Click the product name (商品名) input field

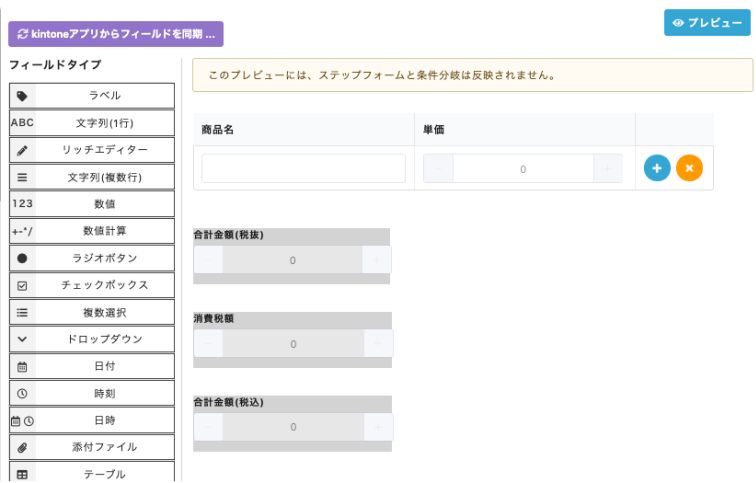(303, 168)
